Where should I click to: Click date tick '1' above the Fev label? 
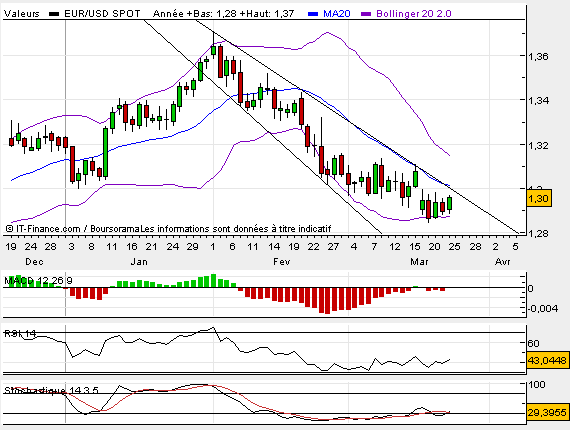tap(213, 247)
